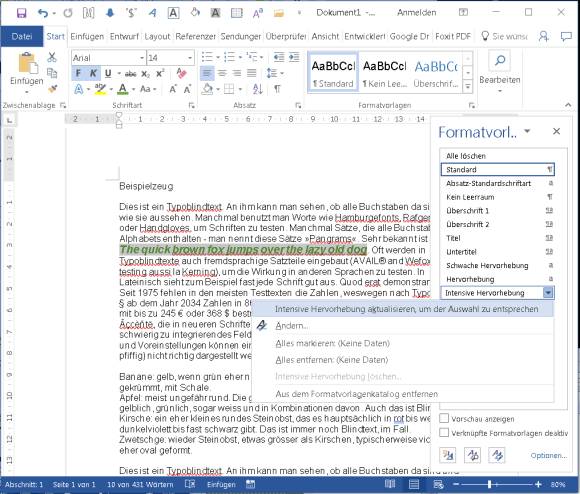The width and height of the screenshot is (580, 494).
Task: Click the paragraph marks (¶) icon
Action: (277, 89)
